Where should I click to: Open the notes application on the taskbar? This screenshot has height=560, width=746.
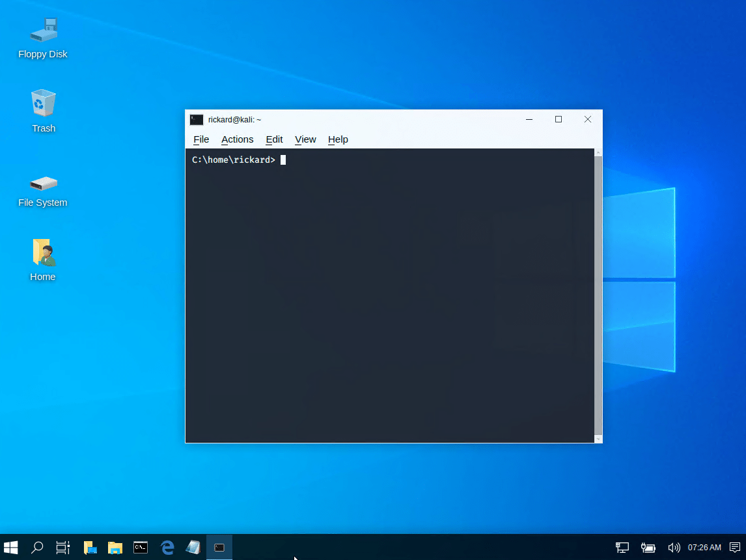(193, 547)
